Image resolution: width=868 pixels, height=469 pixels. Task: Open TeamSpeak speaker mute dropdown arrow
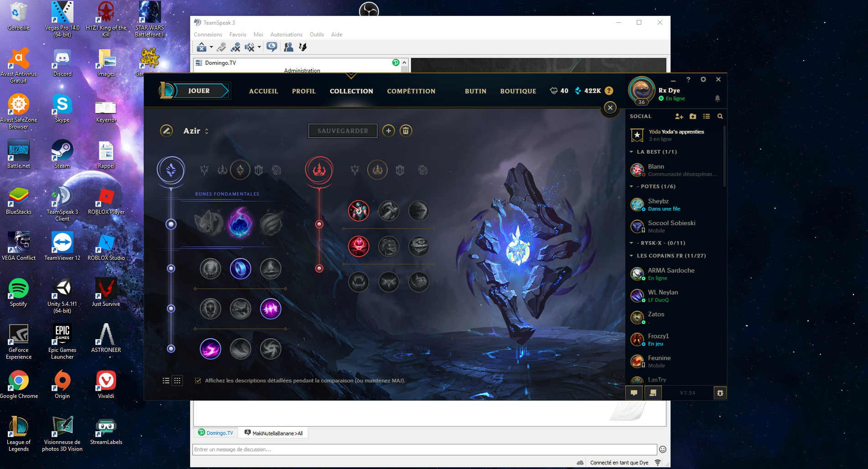pyautogui.click(x=259, y=47)
